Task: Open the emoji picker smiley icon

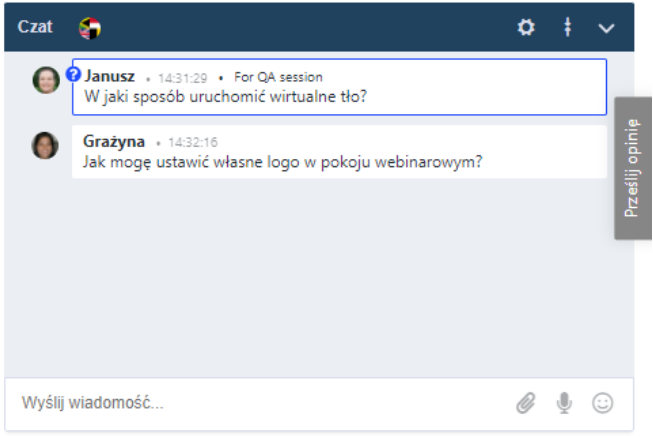Action: point(602,403)
